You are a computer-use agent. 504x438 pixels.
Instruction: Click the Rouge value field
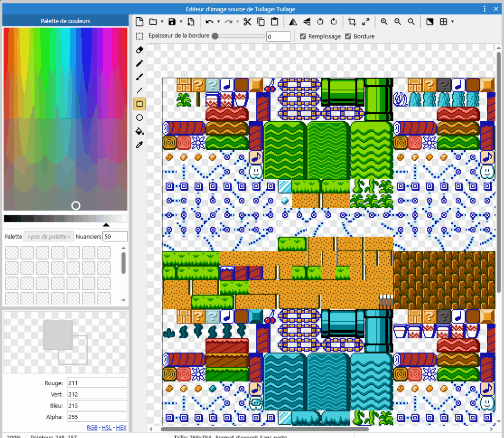coord(97,383)
